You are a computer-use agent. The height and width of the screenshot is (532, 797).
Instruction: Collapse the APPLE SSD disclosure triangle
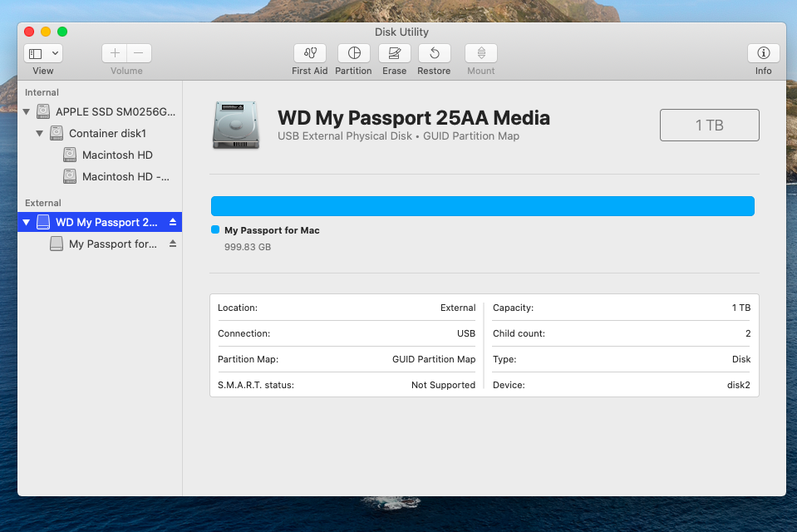(27, 111)
